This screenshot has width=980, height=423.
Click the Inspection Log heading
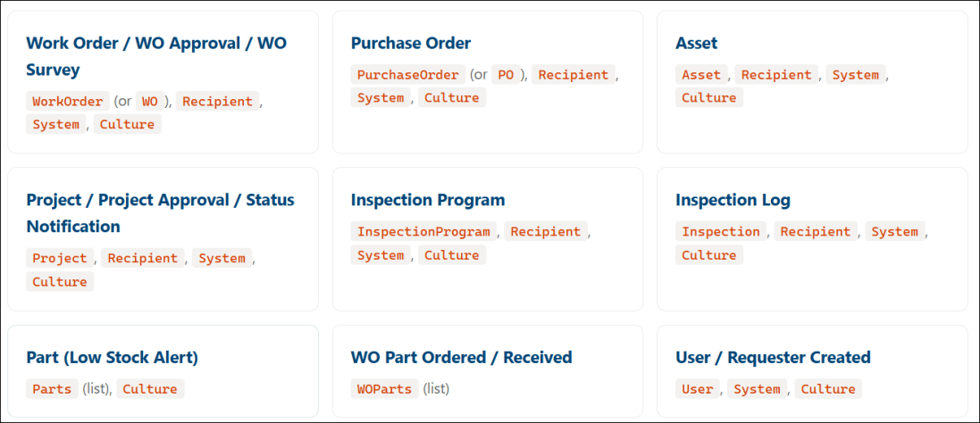click(733, 200)
